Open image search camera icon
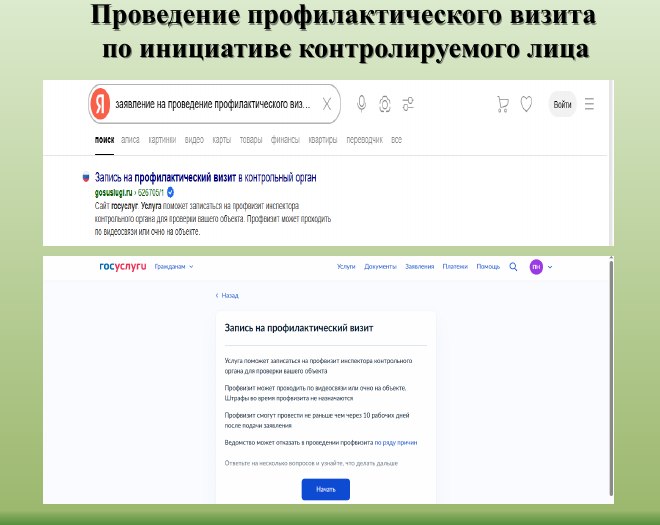This screenshot has width=660, height=525. coord(384,104)
